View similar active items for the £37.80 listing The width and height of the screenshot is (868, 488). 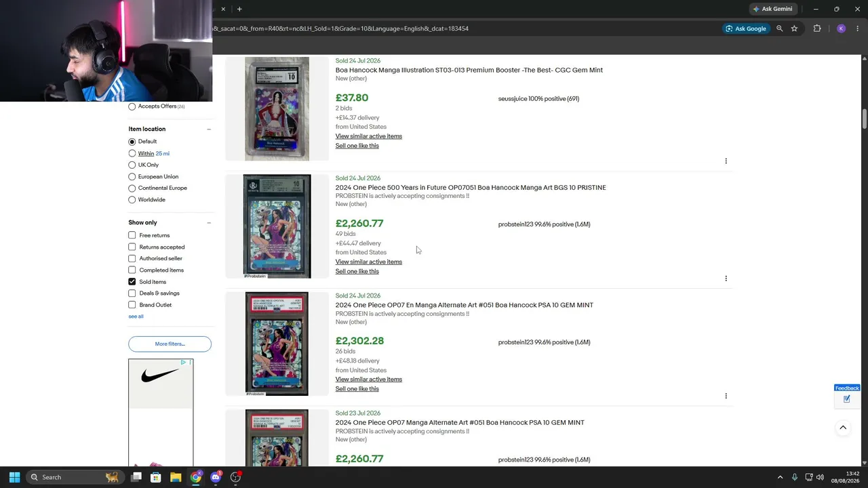368,136
